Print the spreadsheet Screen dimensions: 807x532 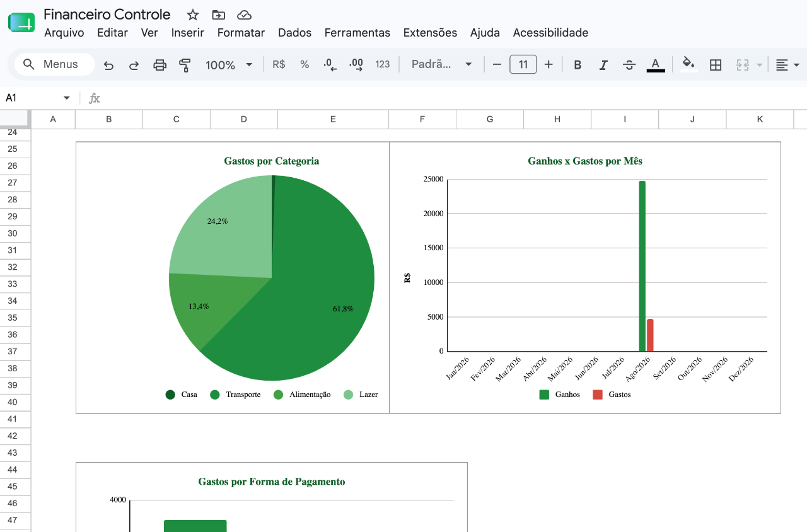160,64
